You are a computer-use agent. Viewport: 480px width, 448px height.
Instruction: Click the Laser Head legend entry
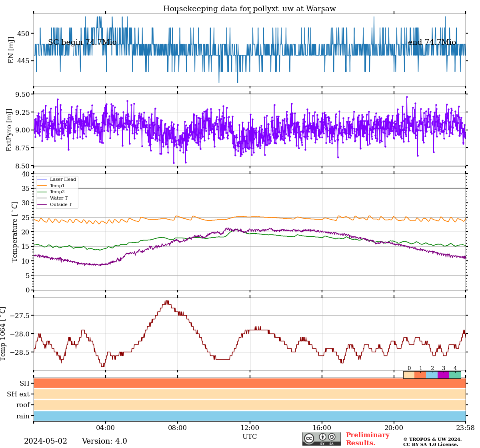point(56,179)
